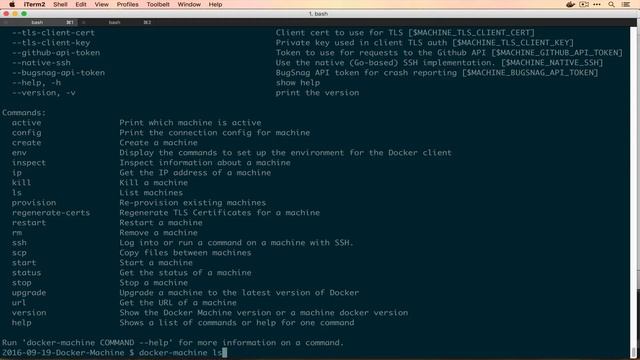The image size is (640, 360).
Task: Click the 'active' command name
Action: click(x=26, y=122)
